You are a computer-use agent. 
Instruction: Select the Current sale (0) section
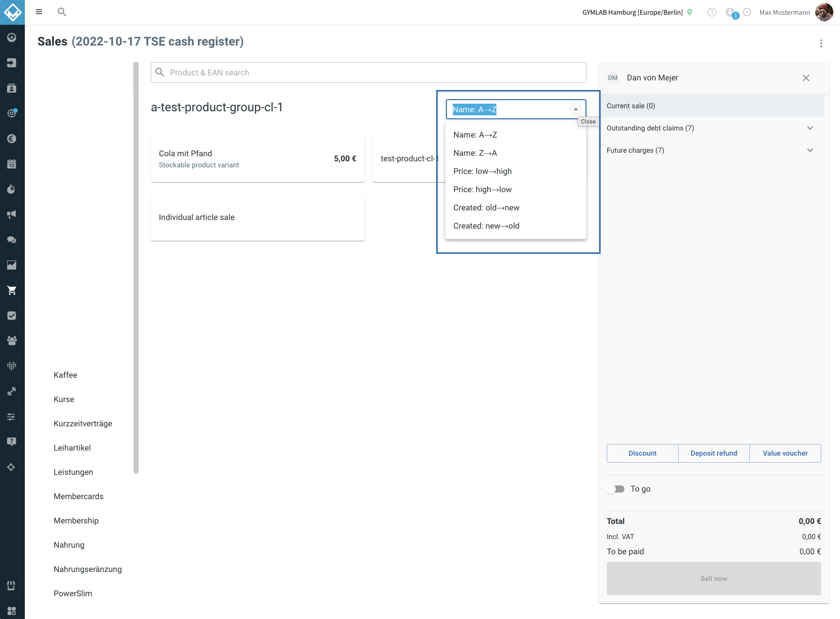711,106
